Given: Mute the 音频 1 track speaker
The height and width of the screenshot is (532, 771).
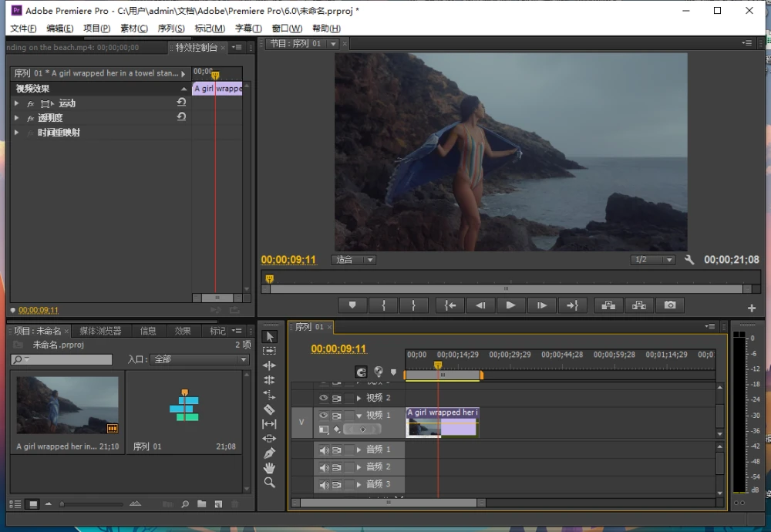Looking at the screenshot, I should 324,450.
